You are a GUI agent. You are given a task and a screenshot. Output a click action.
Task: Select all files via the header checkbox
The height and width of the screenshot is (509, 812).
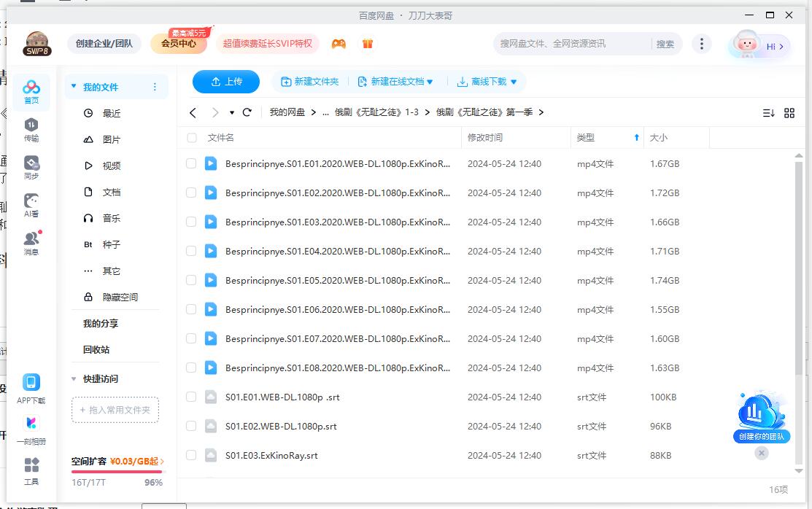(191, 137)
